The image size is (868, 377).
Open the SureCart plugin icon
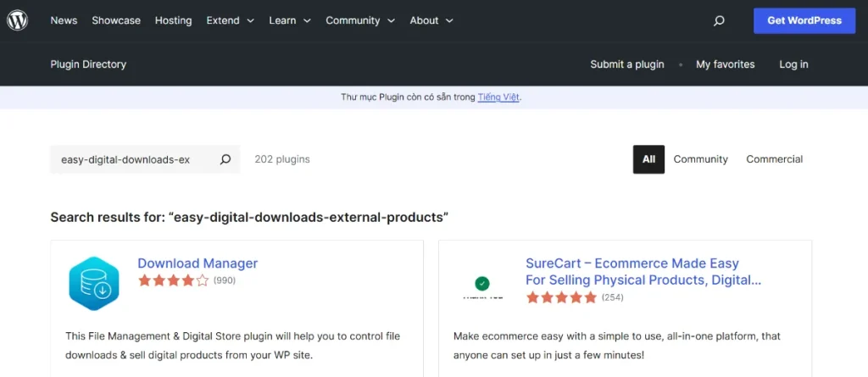482,287
